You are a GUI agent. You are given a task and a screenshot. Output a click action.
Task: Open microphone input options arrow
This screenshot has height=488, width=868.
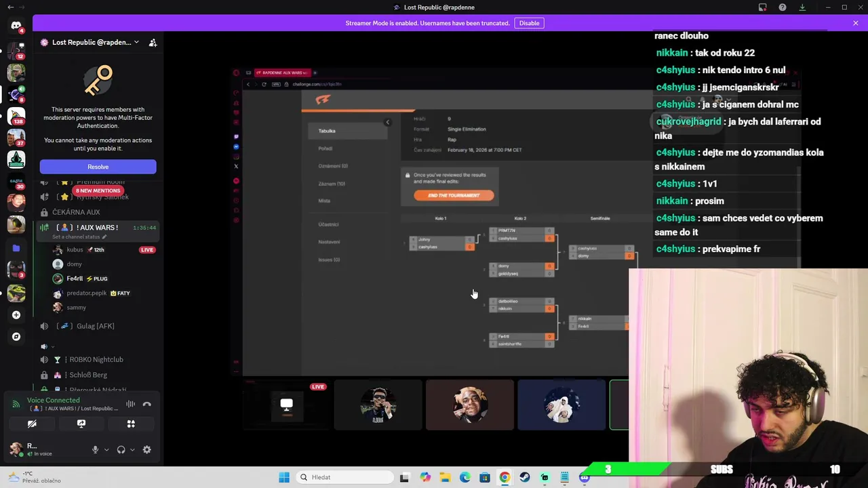click(x=106, y=449)
